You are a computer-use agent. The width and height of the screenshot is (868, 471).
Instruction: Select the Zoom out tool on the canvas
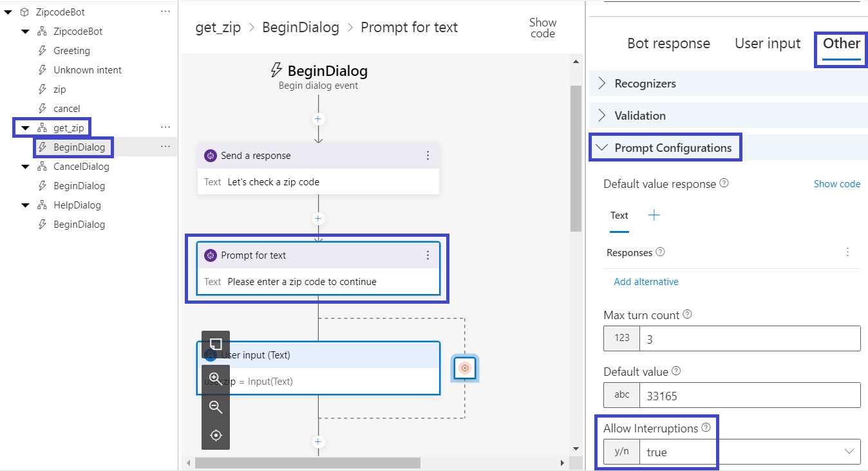click(x=216, y=406)
